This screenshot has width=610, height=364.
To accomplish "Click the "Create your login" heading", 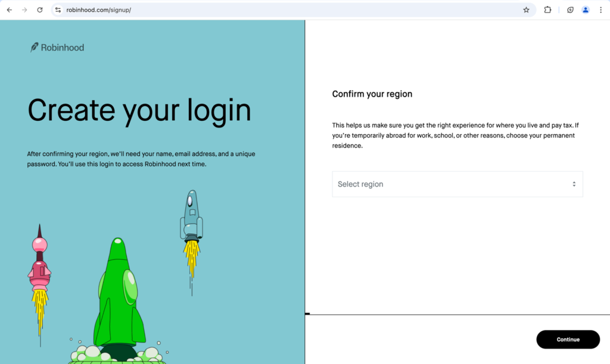I will (139, 111).
